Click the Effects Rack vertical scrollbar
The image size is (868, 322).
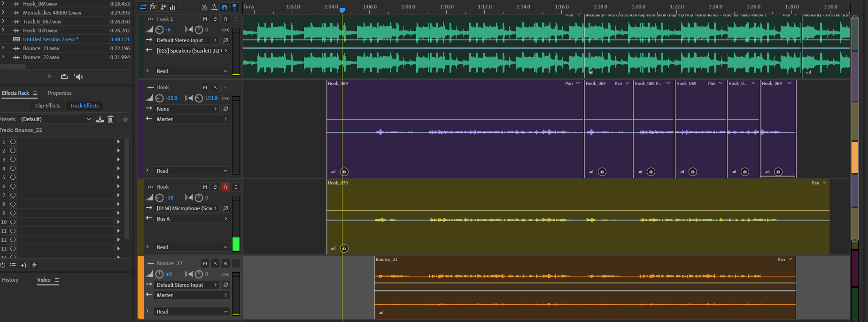click(x=127, y=188)
